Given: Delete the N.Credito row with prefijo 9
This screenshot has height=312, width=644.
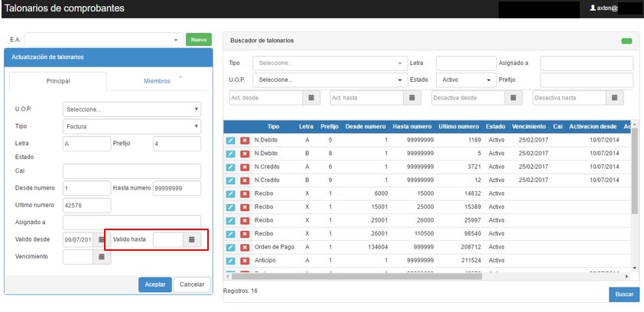Looking at the screenshot, I should (x=245, y=180).
